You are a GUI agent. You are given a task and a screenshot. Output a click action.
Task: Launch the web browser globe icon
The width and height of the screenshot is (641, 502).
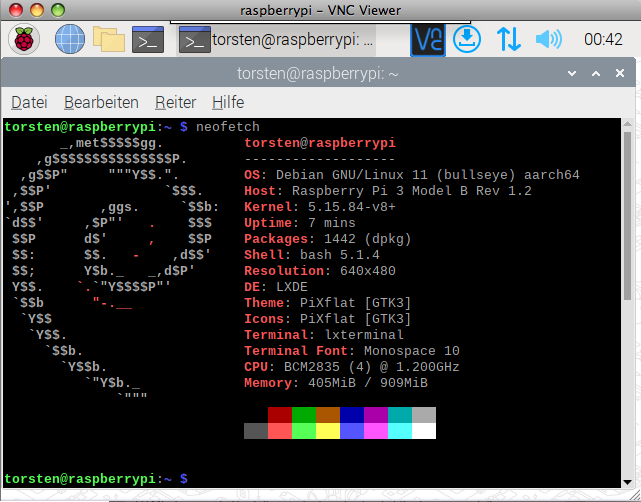pos(70,39)
